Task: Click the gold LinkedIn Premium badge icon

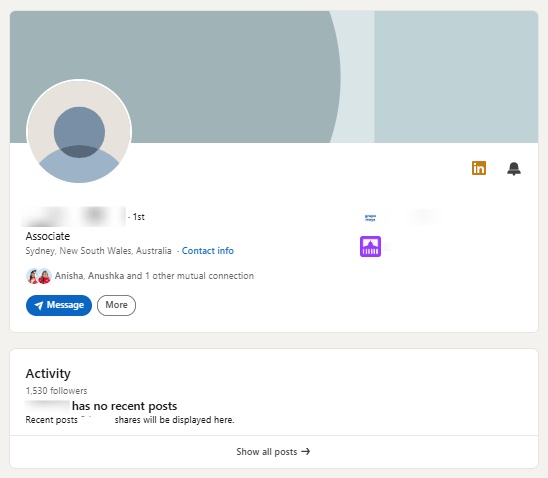Action: [x=479, y=168]
